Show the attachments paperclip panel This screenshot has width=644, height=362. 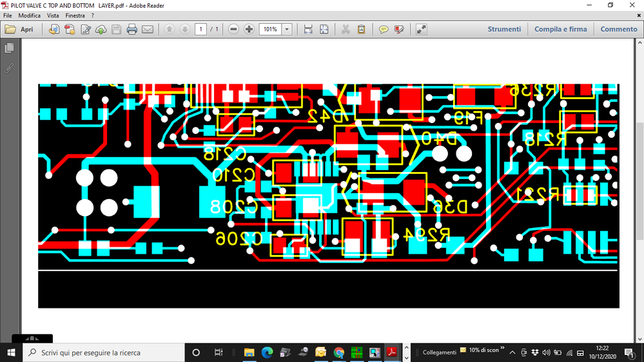click(x=9, y=68)
